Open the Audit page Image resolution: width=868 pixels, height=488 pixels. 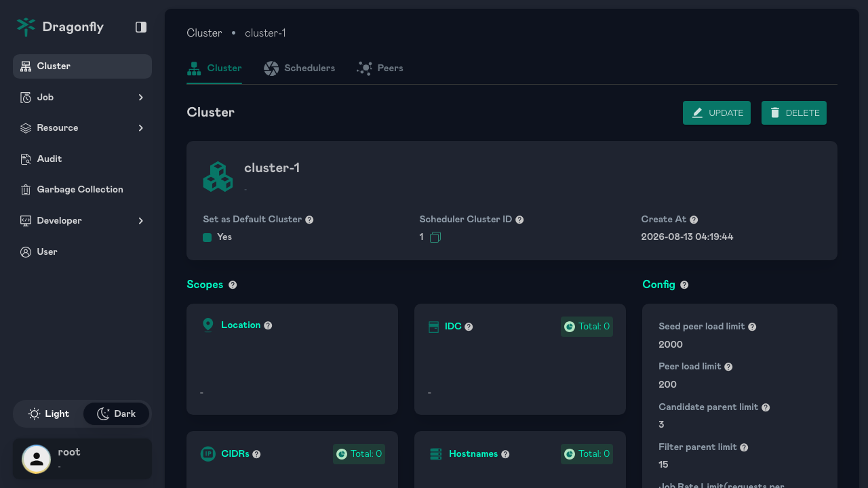click(82, 159)
